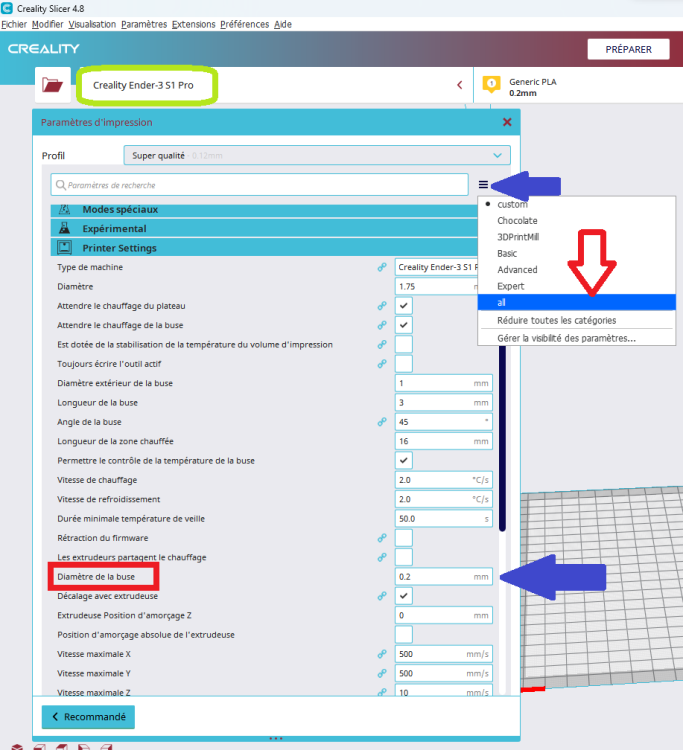Click link icon beside Vitesse maximale Y

382,673
